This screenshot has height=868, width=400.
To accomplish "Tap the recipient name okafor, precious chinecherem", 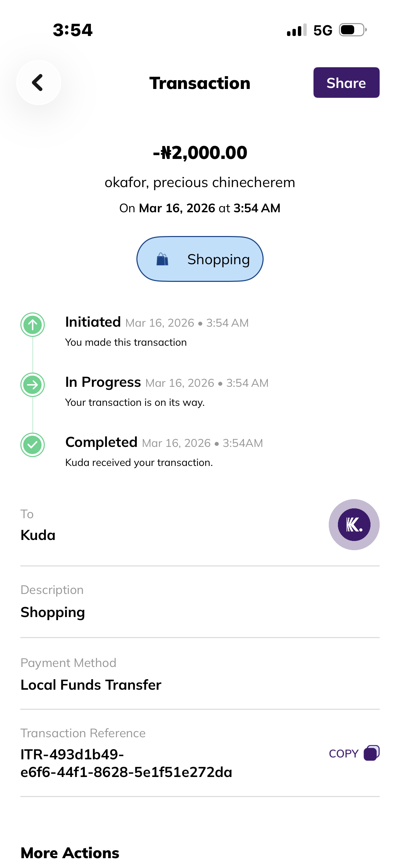I will 200,182.
